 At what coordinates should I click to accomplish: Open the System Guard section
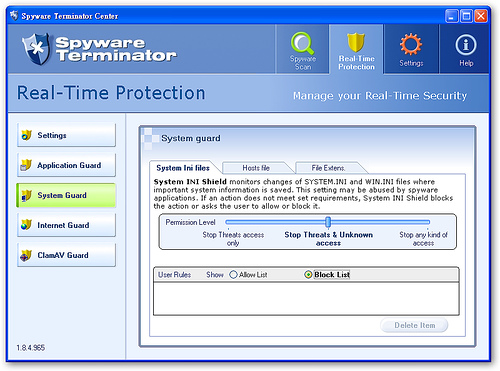(66, 195)
